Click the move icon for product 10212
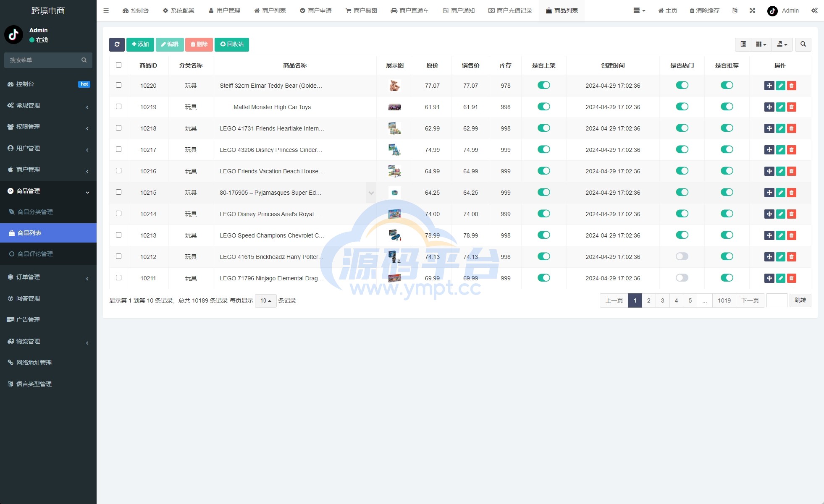 click(x=769, y=257)
